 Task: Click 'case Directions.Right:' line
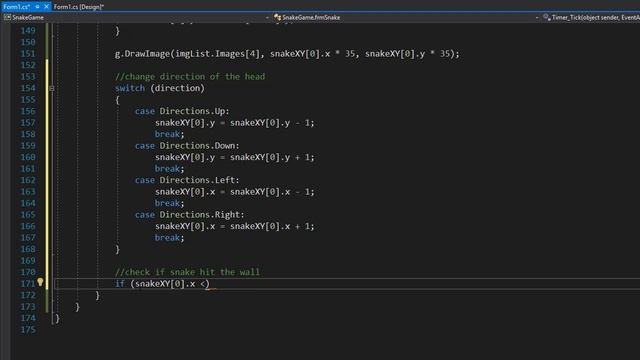[189, 215]
